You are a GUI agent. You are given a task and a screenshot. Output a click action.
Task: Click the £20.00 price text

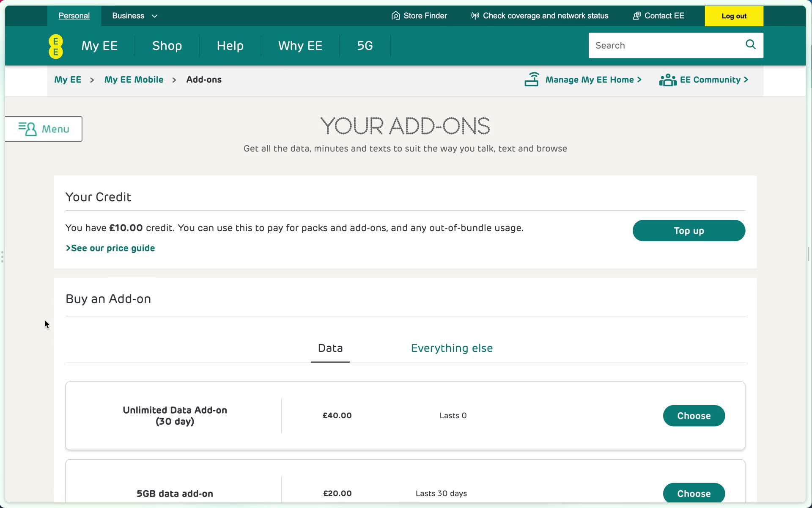tap(337, 493)
